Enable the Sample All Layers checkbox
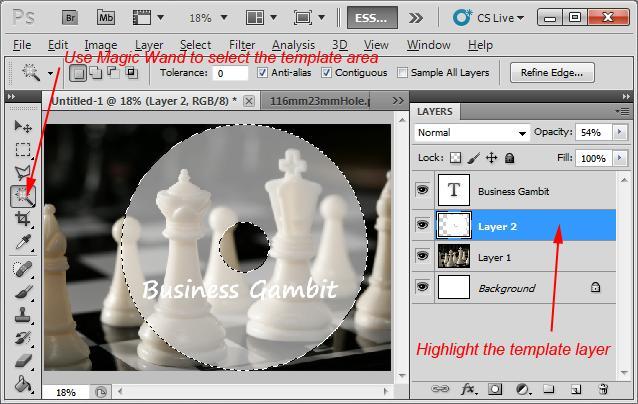 402,73
